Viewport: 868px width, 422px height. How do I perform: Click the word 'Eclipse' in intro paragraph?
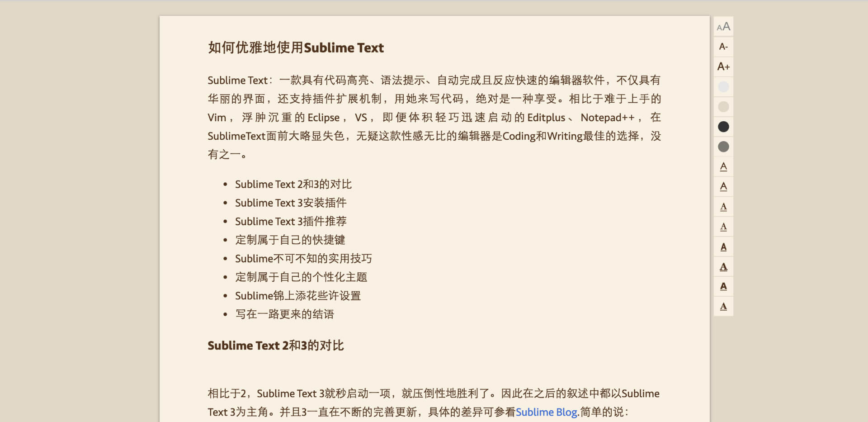point(323,118)
